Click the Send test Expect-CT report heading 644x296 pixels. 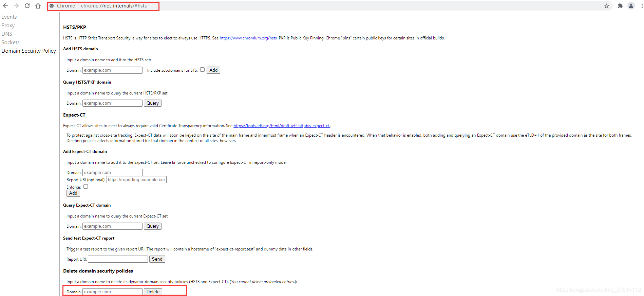[x=89, y=238]
